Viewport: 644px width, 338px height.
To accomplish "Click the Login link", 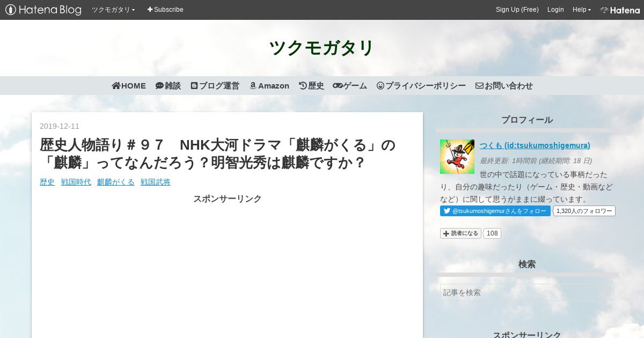I will coord(555,10).
